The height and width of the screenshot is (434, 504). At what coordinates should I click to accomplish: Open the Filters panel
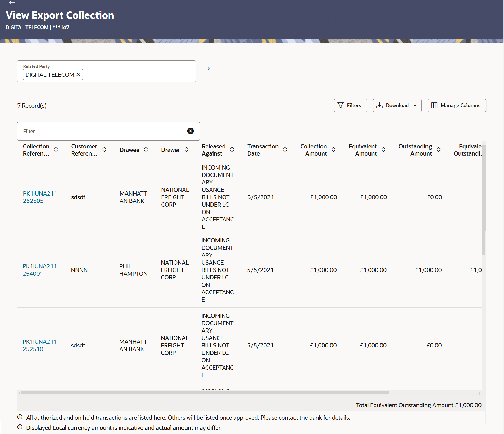coord(350,105)
